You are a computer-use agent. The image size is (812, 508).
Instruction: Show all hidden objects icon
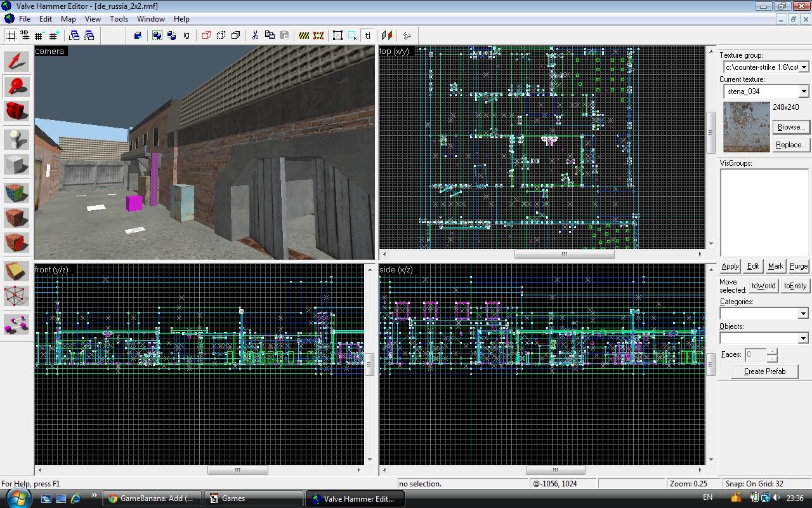click(x=235, y=36)
